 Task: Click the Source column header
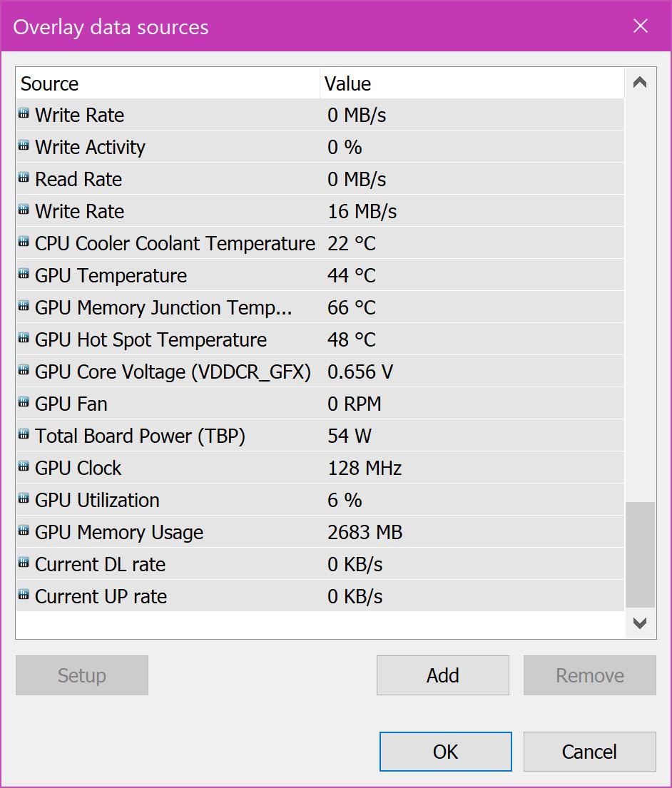pyautogui.click(x=168, y=83)
